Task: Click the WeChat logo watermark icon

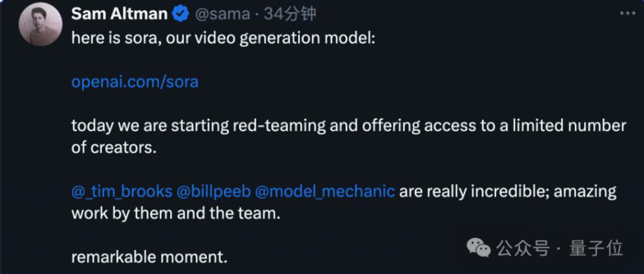Action: (x=481, y=248)
